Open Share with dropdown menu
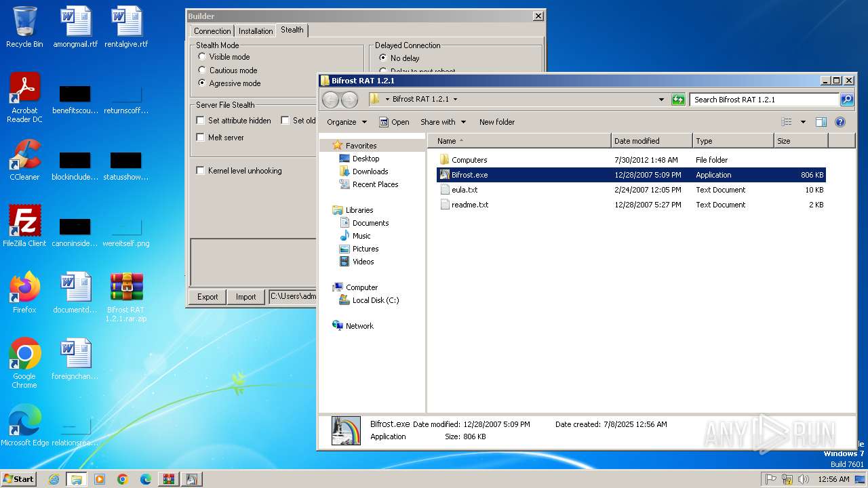 pos(443,122)
